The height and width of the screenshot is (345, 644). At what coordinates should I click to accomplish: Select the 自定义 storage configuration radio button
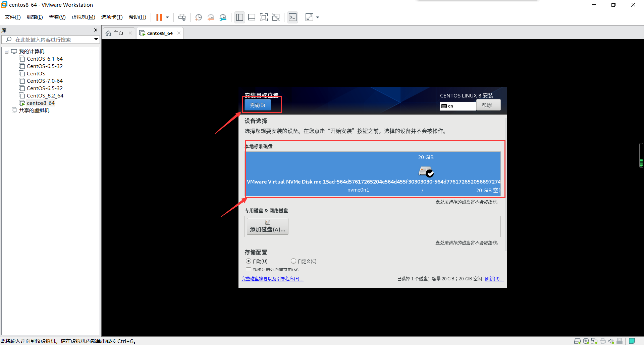coord(293,261)
